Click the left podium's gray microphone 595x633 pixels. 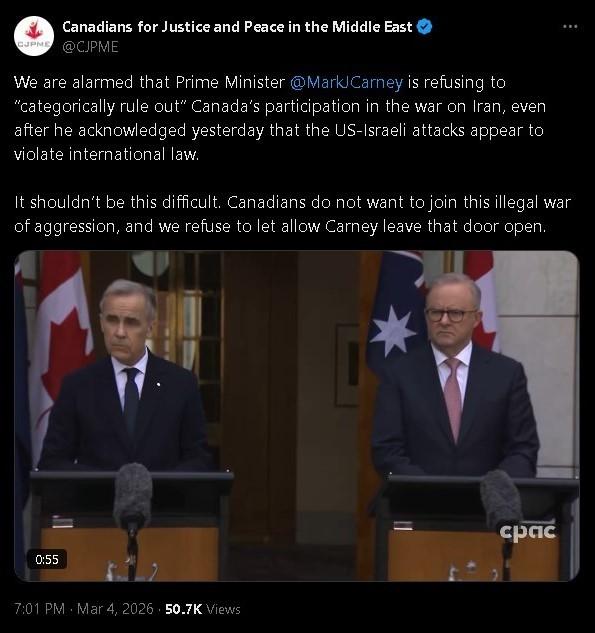pos(132,496)
